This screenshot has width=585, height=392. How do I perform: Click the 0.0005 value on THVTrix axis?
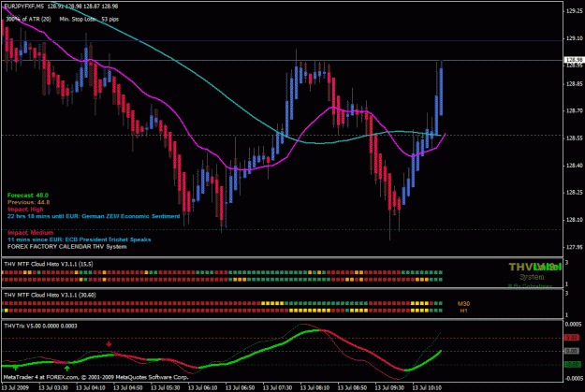point(573,325)
